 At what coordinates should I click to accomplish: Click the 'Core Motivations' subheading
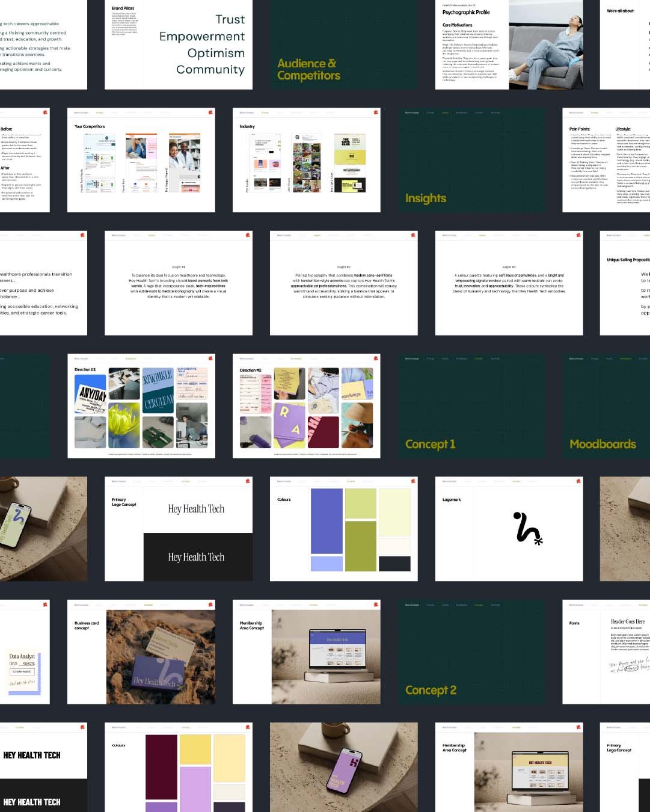pos(457,25)
